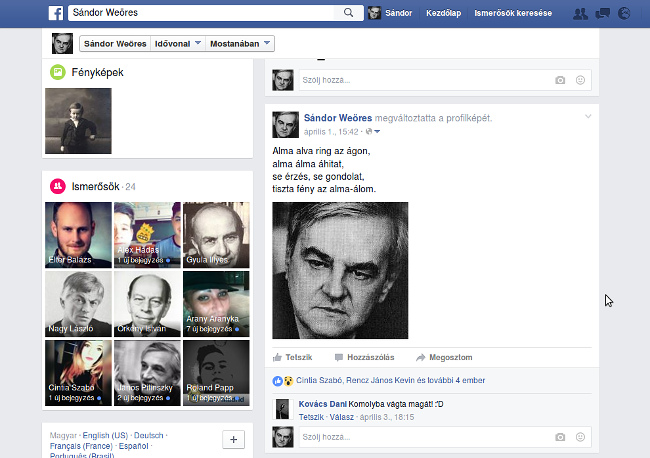Open friend János Pilinszky
Viewport: 650px width, 458px height.
pyautogui.click(x=147, y=373)
